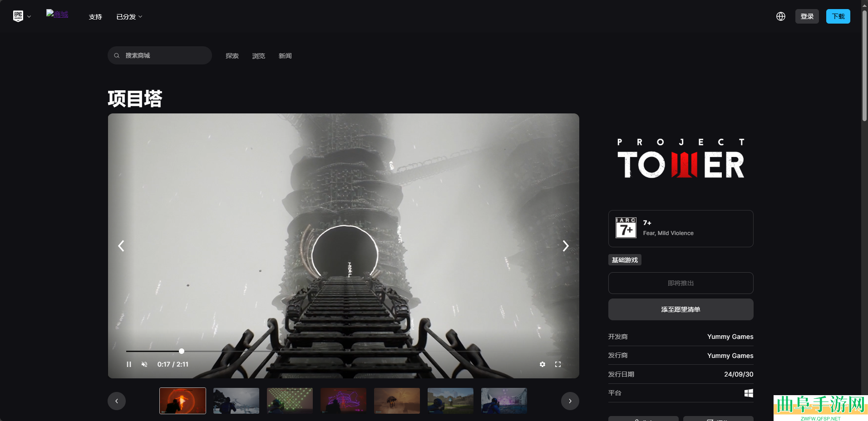Add the game via 添至愿望清单 button
The image size is (868, 421).
(681, 309)
